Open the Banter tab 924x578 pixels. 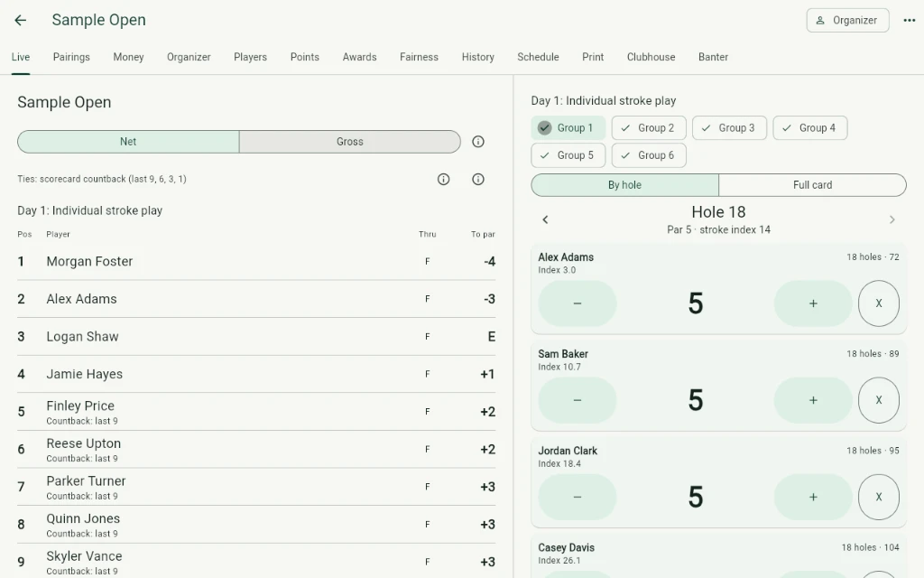(x=713, y=57)
